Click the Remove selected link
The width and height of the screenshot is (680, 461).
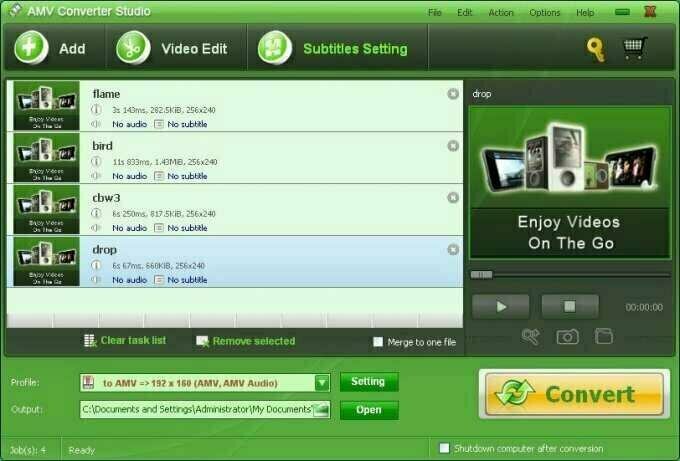click(254, 341)
